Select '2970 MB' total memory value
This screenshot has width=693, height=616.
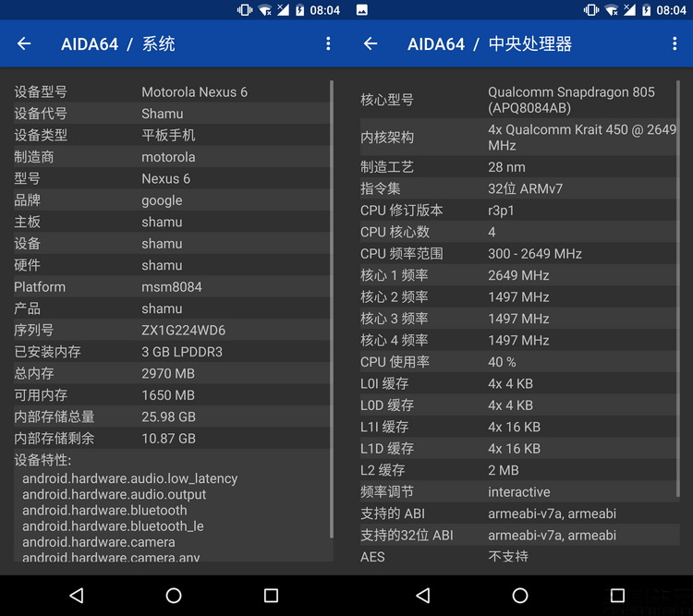[x=168, y=373]
